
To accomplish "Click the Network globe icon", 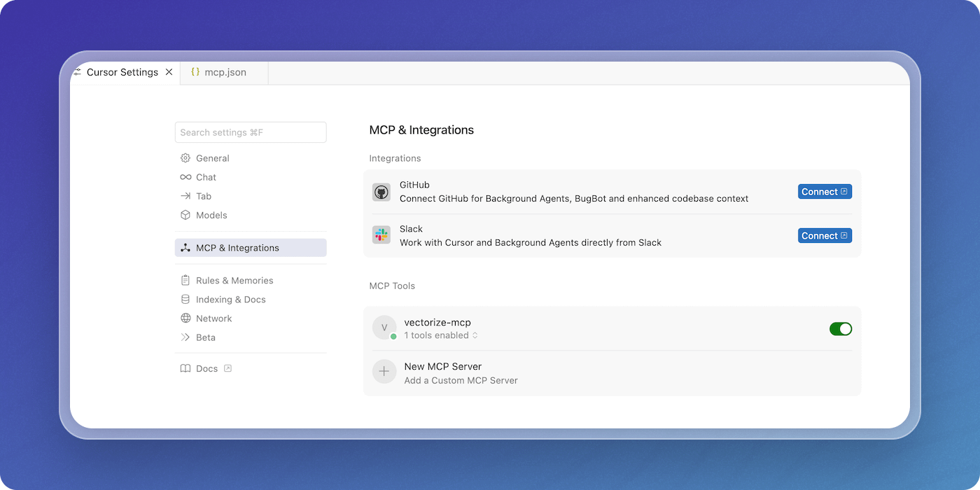I will pyautogui.click(x=185, y=318).
